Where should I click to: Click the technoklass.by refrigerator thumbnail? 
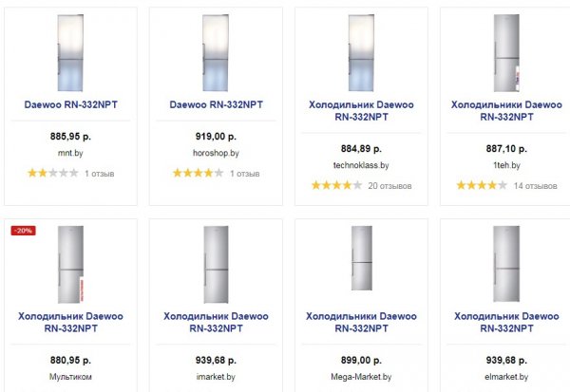360,51
